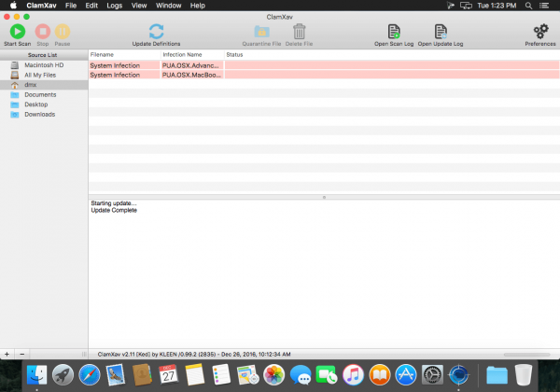The height and width of the screenshot is (392, 560).
Task: Open the ClamXav application menu
Action: pyautogui.click(x=41, y=6)
